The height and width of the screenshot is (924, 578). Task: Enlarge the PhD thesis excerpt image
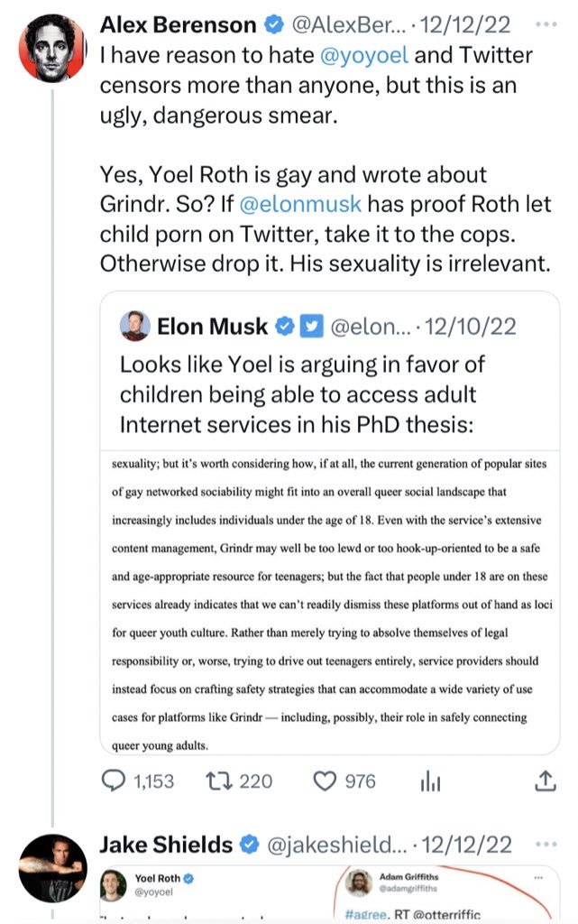click(x=329, y=600)
